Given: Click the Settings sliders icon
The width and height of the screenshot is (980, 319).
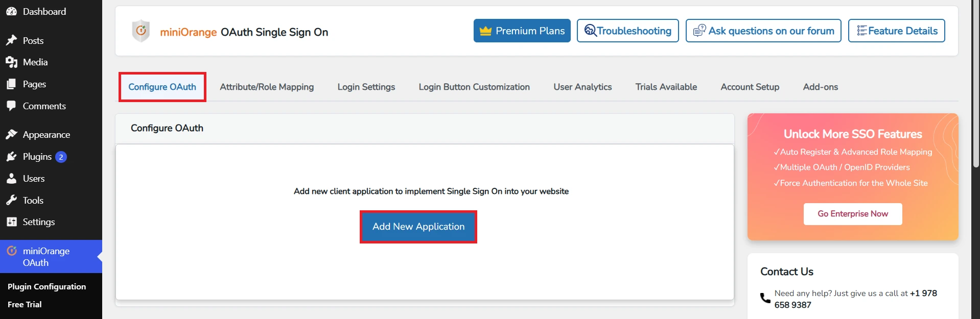Looking at the screenshot, I should pyautogui.click(x=11, y=222).
